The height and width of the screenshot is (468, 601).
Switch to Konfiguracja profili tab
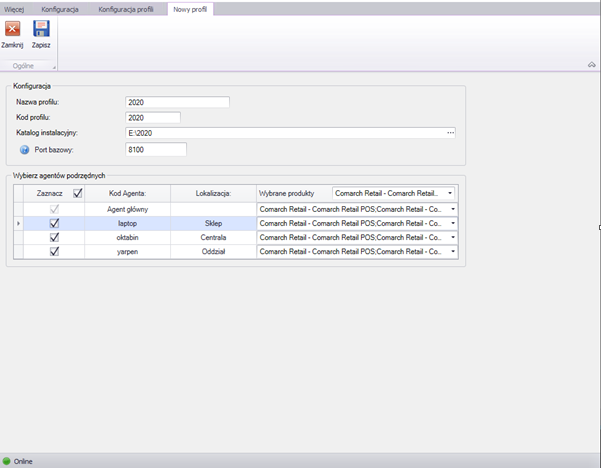(126, 9)
